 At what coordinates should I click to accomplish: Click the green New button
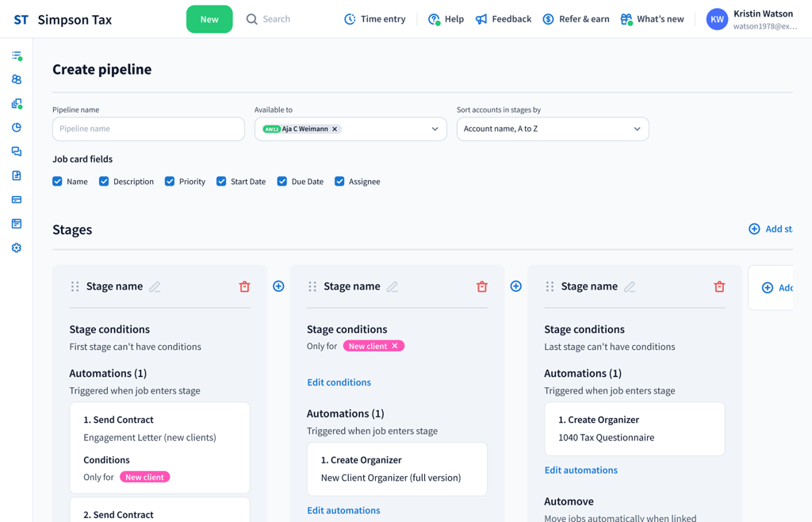(209, 19)
